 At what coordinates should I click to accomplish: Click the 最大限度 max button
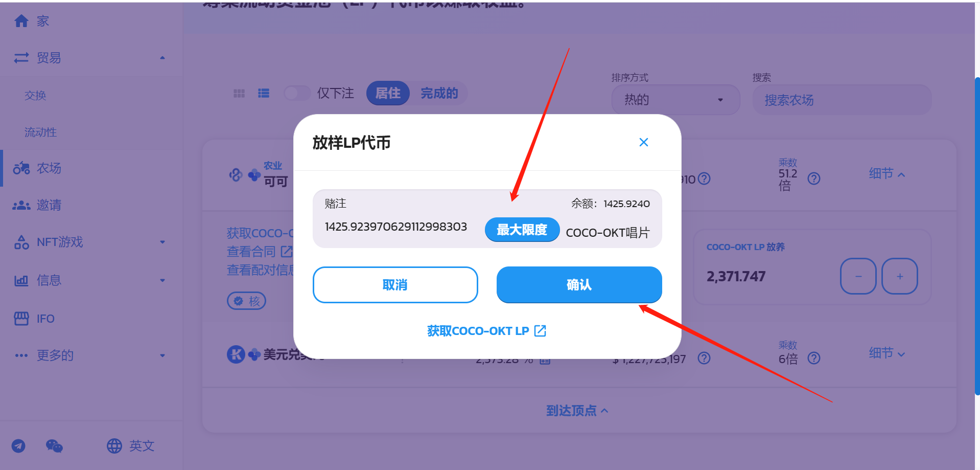tap(522, 230)
